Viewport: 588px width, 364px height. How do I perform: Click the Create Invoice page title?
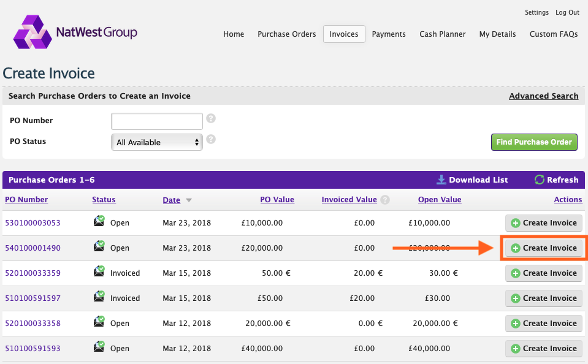click(49, 73)
